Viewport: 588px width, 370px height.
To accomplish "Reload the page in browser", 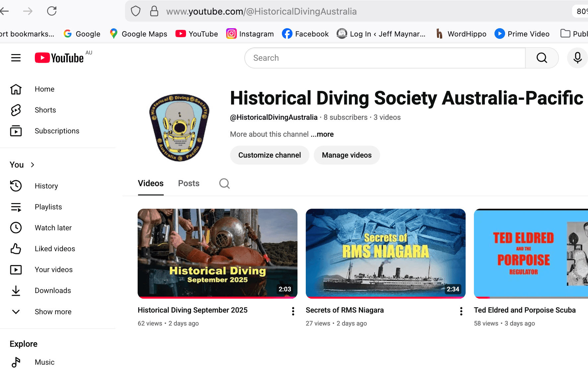I will [x=52, y=11].
